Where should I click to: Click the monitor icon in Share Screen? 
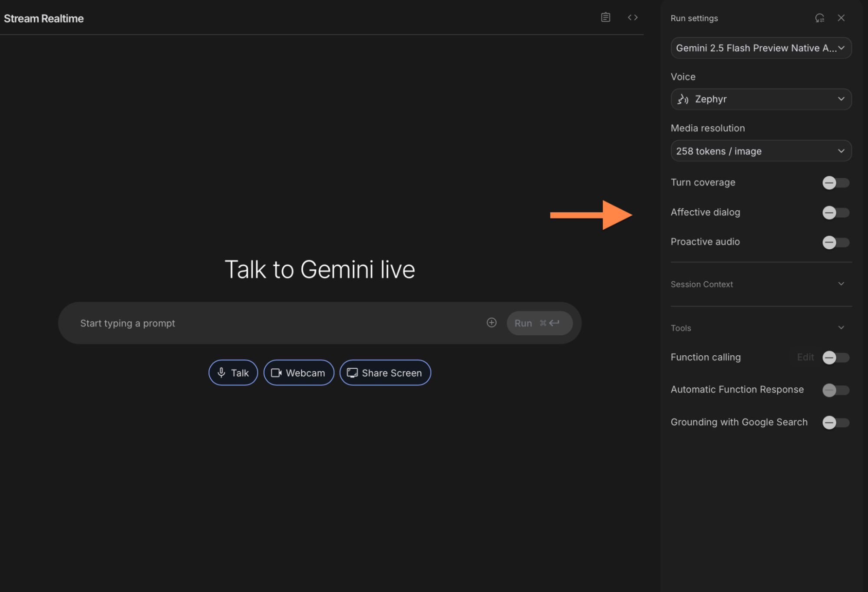[x=352, y=373]
